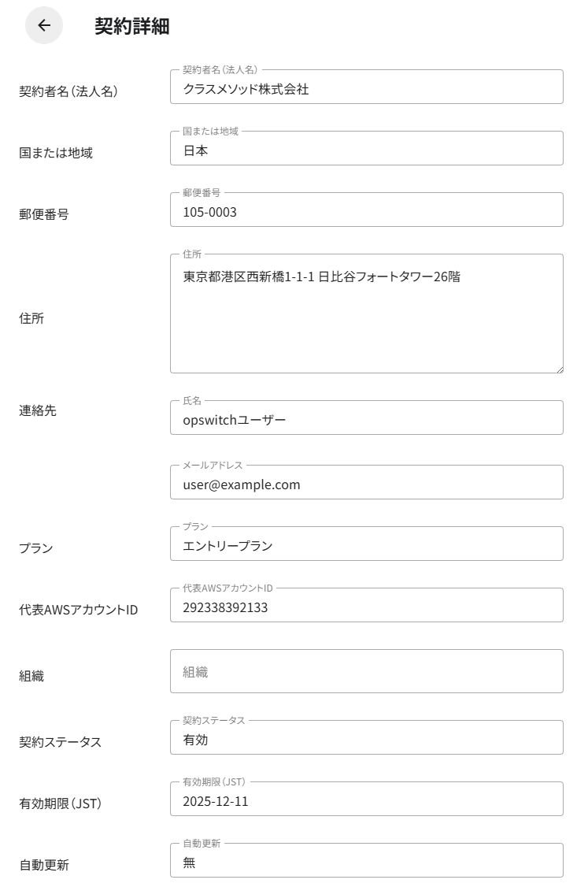
Task: Click the 連絡先 label on the left
Action: click(x=38, y=410)
